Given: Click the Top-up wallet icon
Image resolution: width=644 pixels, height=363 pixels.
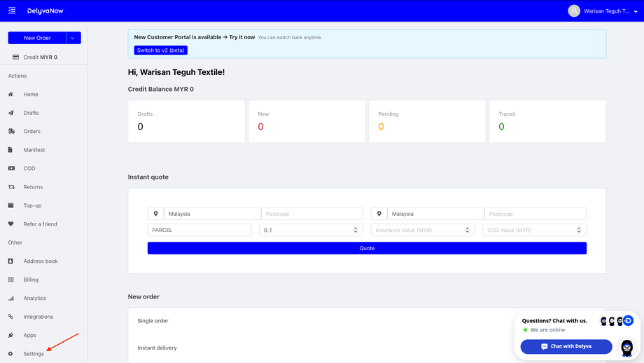Looking at the screenshot, I should (10, 205).
